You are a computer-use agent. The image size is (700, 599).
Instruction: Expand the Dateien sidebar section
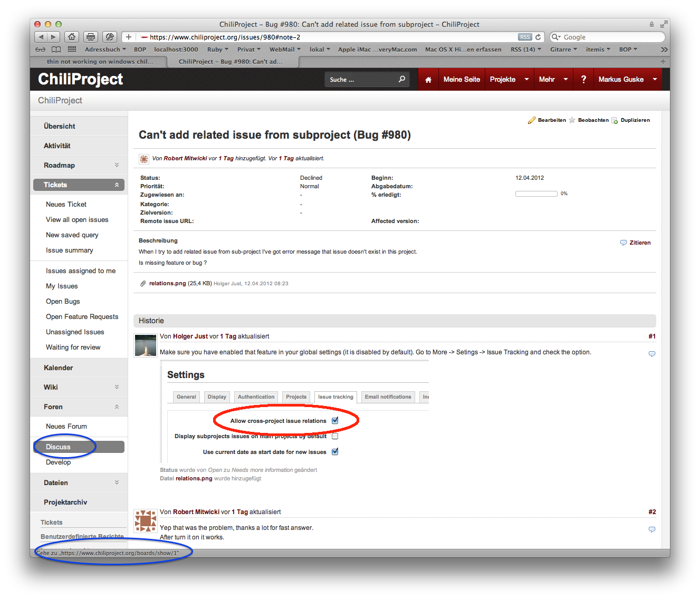pos(117,482)
